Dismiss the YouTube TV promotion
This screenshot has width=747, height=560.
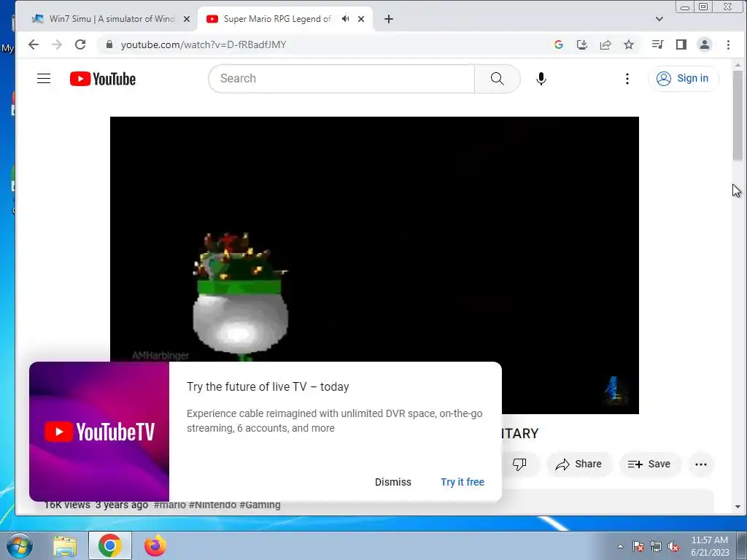(x=393, y=482)
